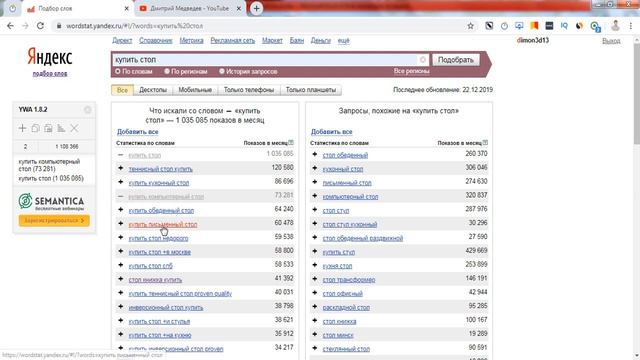This screenshot has width=640, height=360.
Task: Open 'Рекламная сеть' top link
Action: coord(233,40)
